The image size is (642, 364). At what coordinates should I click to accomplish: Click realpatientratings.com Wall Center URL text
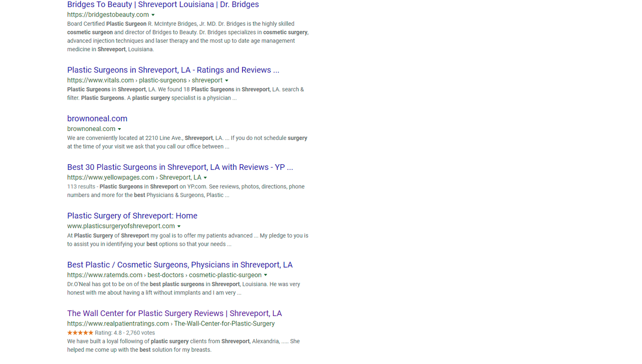click(171, 324)
